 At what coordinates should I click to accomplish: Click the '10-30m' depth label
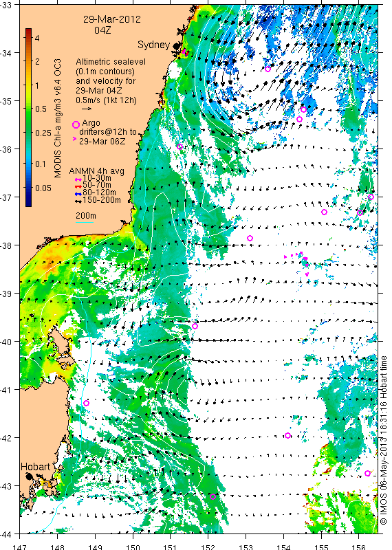pyautogui.click(x=97, y=178)
